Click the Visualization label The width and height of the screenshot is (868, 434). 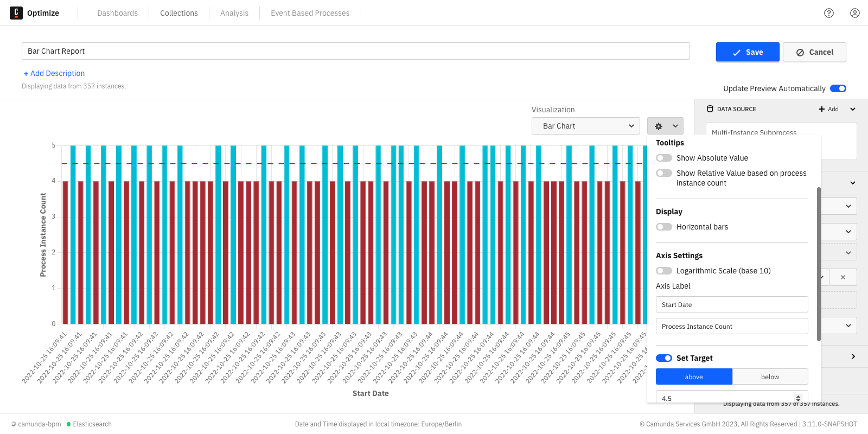tap(553, 110)
